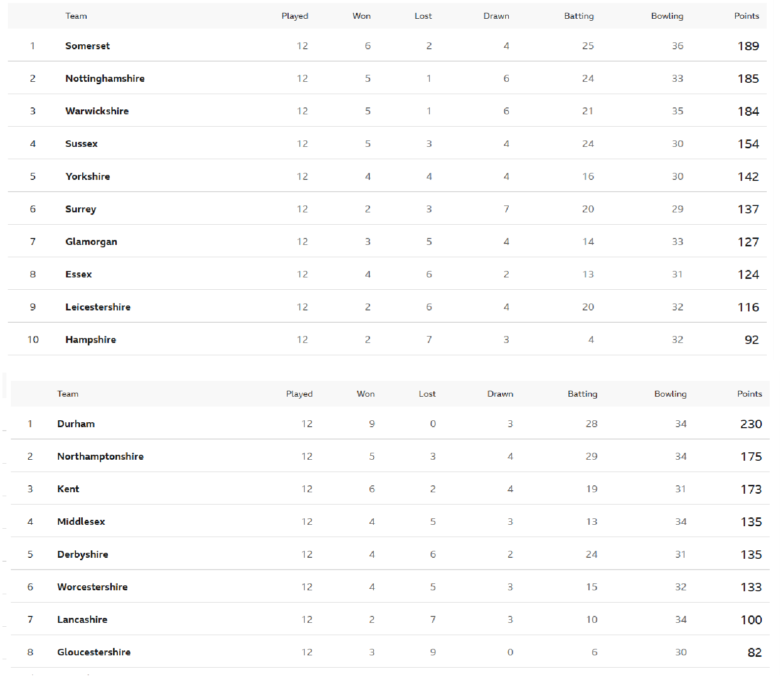Viewport: 784px width, 678px height.
Task: Open the Nottinghamshire team link
Action: pos(105,78)
